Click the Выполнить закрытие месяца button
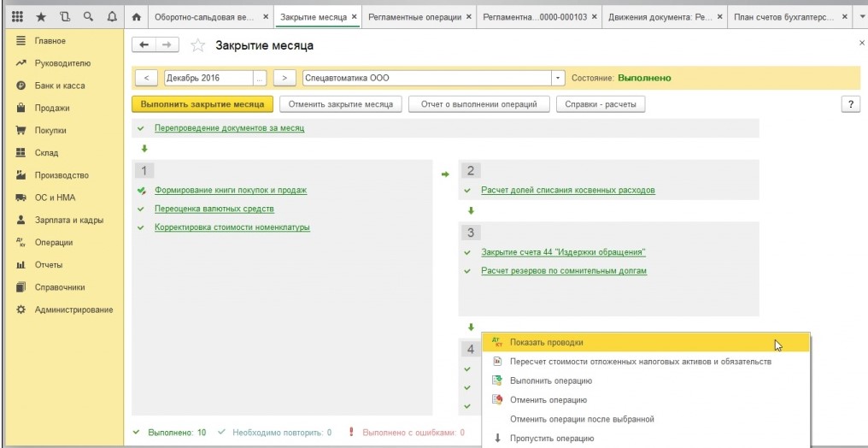 tap(202, 104)
